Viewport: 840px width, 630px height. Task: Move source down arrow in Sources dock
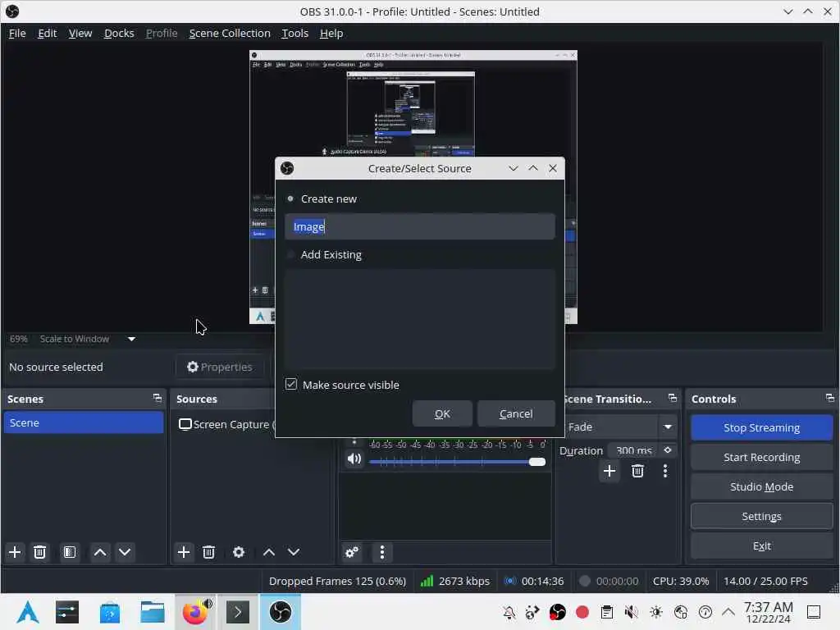click(294, 552)
